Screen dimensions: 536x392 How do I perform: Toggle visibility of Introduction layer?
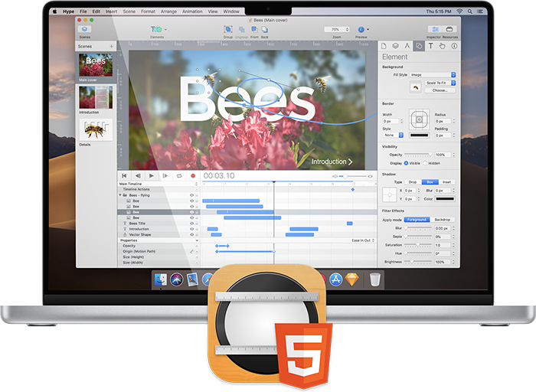pyautogui.click(x=191, y=229)
